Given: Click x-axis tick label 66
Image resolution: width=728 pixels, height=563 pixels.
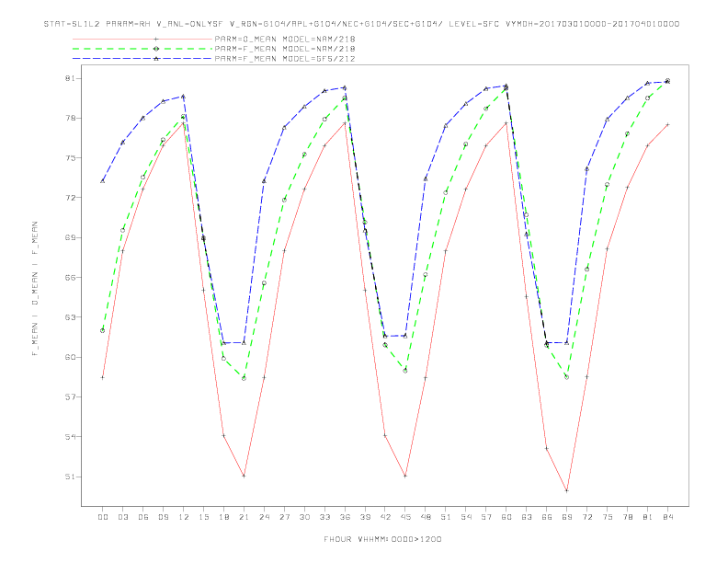Looking at the screenshot, I should [547, 517].
